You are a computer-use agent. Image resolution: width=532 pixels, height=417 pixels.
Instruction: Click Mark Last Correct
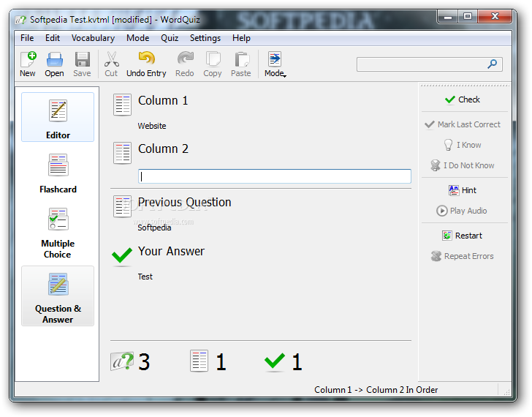[463, 124]
